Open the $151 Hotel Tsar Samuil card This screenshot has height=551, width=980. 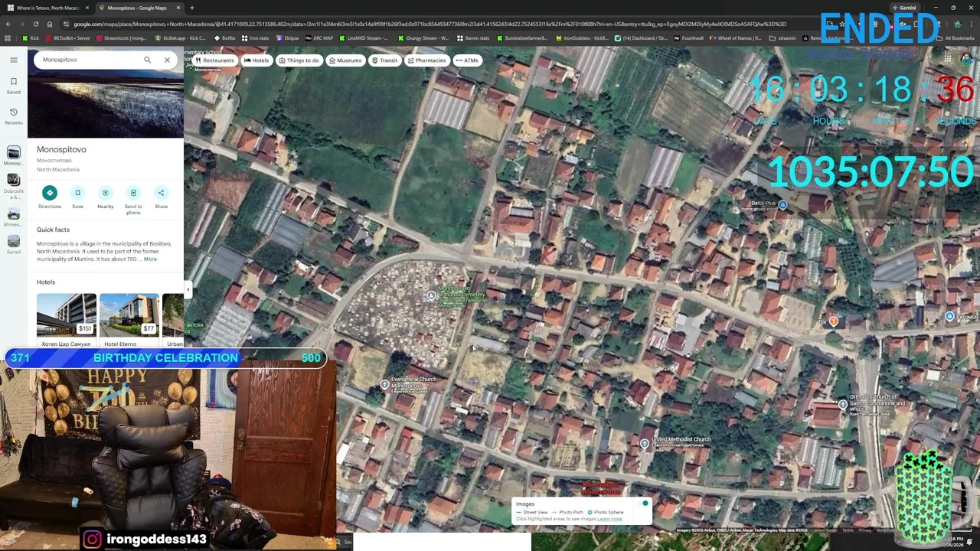pos(66,320)
